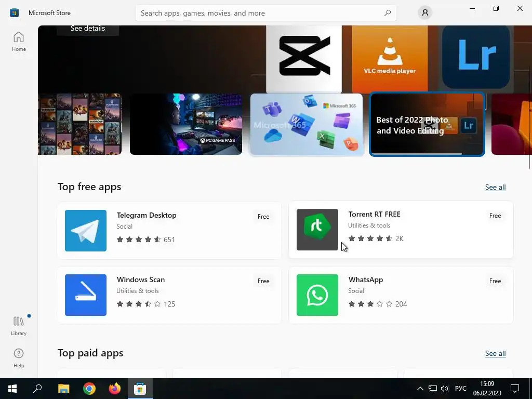Show hidden tray icons chevron

pos(420,389)
